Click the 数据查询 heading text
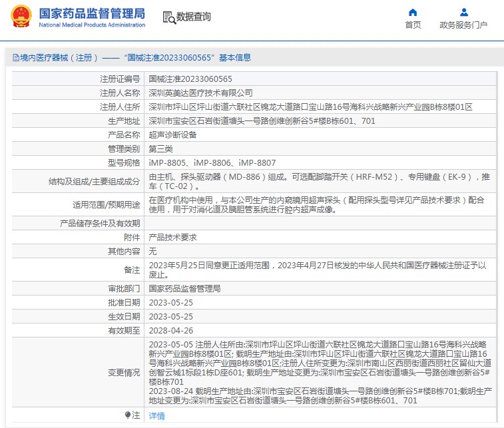 (194, 17)
